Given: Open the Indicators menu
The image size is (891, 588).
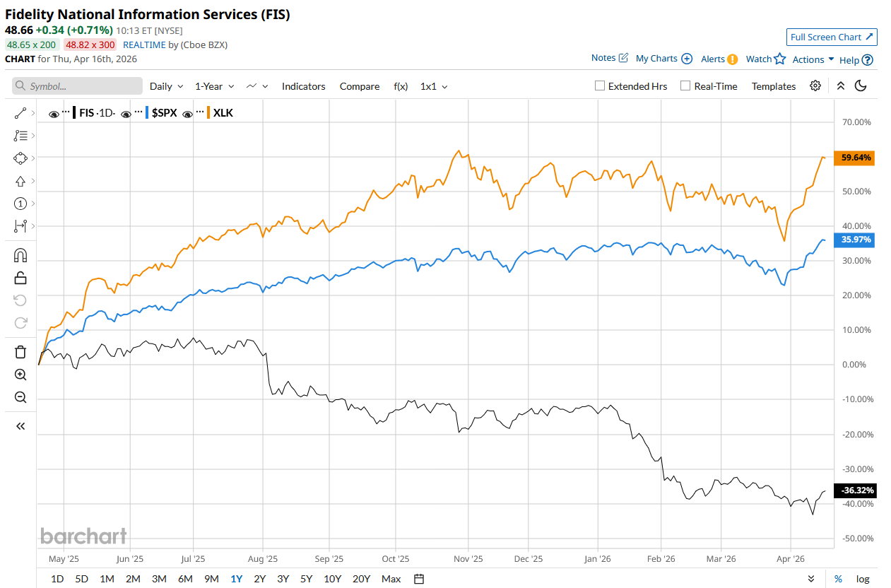Looking at the screenshot, I should click(x=303, y=86).
